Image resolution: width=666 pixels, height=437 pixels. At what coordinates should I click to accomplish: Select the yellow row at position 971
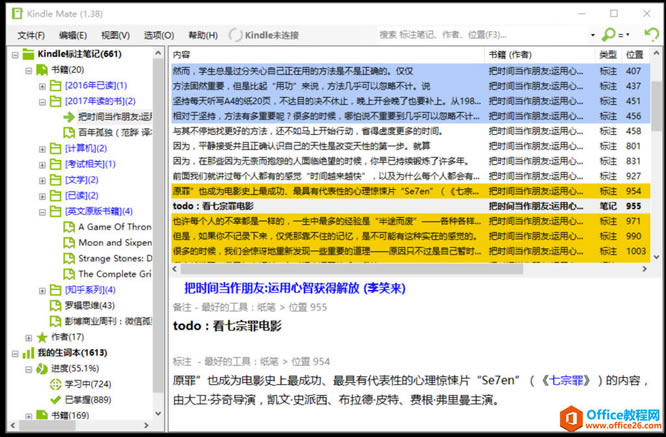click(x=410, y=221)
